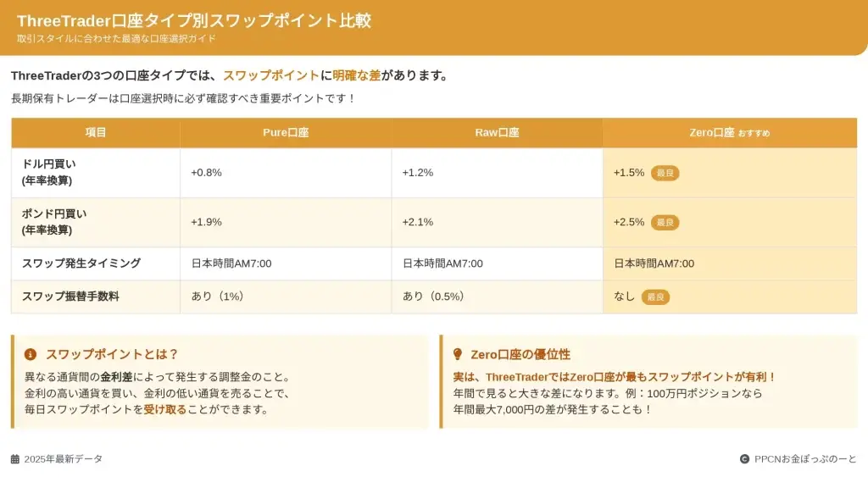
Task: Click the copyright icon beside PPCNお金ぽっぷのーと
Action: (x=744, y=459)
